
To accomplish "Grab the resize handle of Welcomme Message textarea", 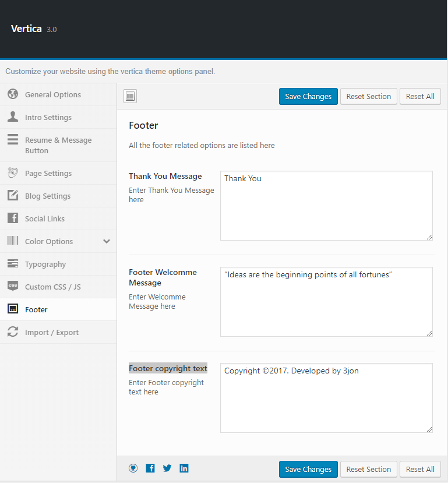I will coord(429,333).
